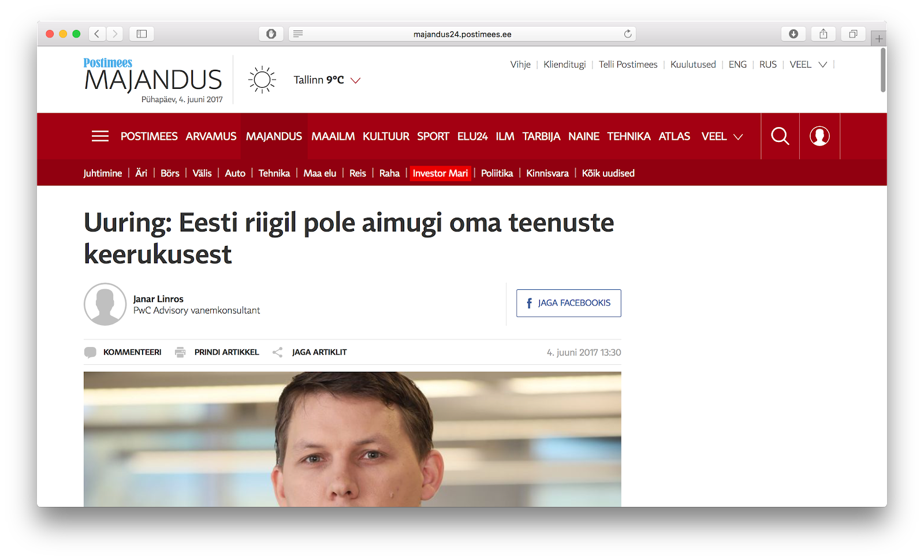Show Safari downloads
This screenshot has height=560, width=924.
(x=793, y=34)
